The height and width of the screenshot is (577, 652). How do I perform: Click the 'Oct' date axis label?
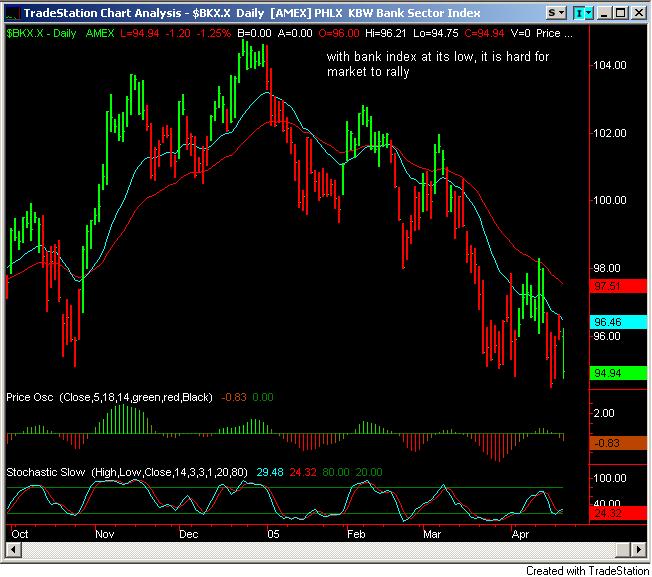(x=20, y=534)
